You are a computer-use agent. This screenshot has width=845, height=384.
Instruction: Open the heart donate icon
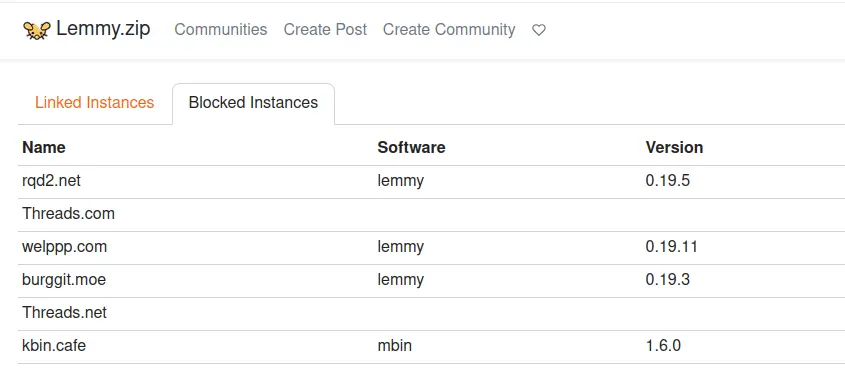[539, 30]
